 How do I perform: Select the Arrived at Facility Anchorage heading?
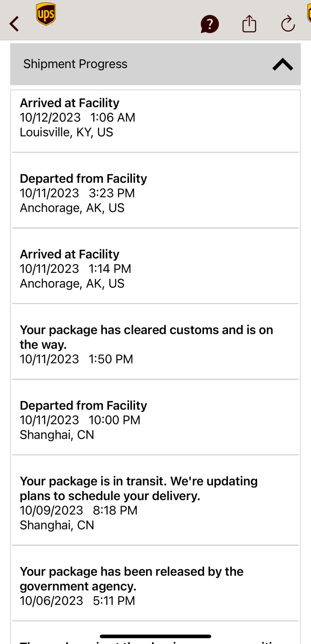(x=69, y=254)
